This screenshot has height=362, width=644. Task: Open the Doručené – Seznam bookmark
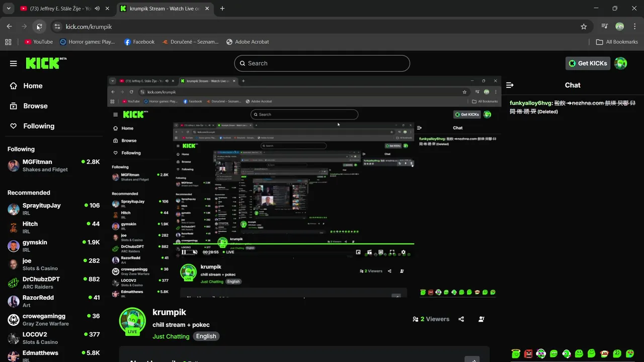coord(190,42)
